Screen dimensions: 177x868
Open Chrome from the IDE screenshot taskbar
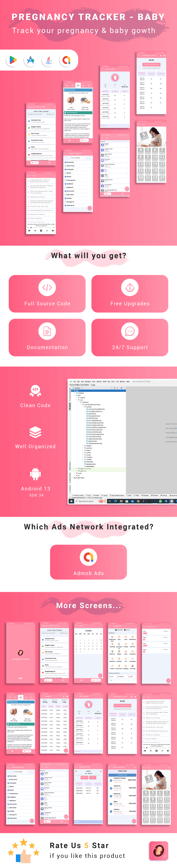click(x=138, y=501)
